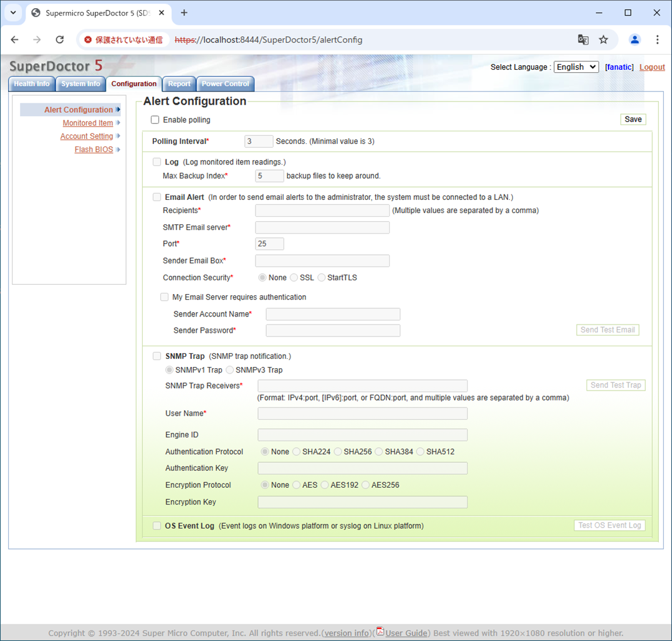Click the arrow icon next to Account Setting
Screen dimensions: 672x641
point(118,136)
